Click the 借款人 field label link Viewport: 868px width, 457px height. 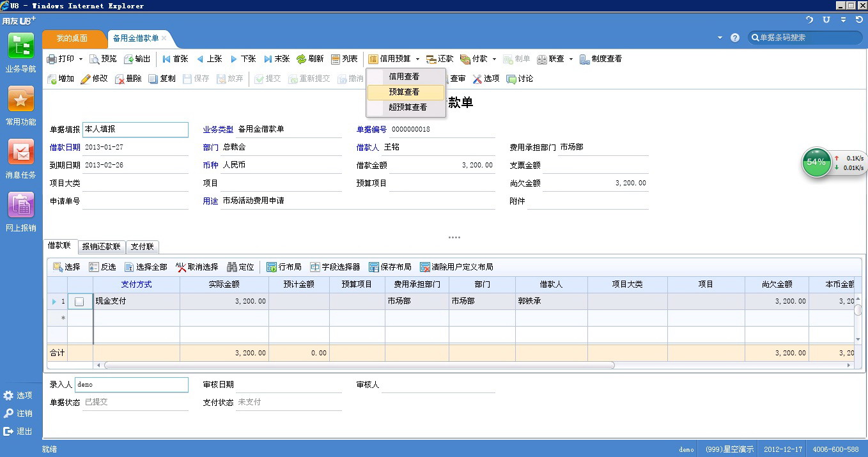pos(368,147)
